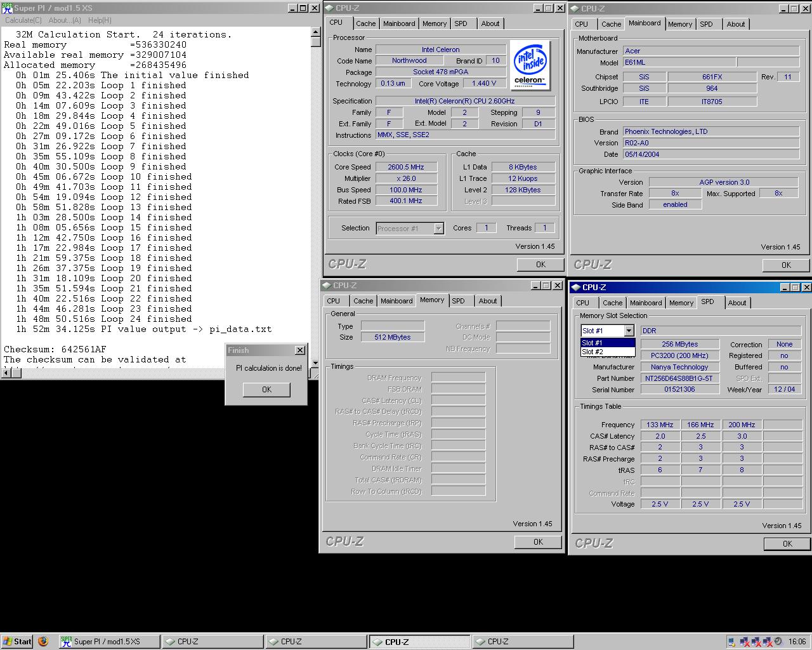
Task: Switch to the CPU tab in the SPD window
Action: pos(582,303)
